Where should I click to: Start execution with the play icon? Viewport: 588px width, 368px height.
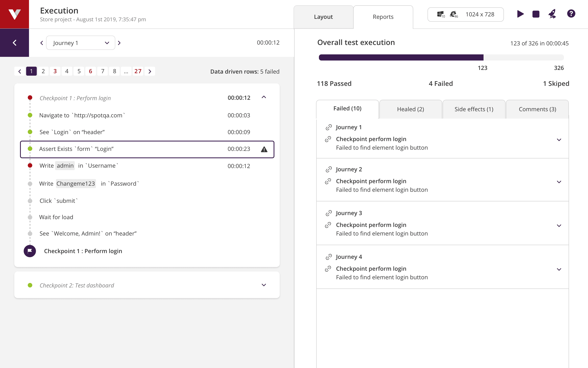(x=520, y=14)
